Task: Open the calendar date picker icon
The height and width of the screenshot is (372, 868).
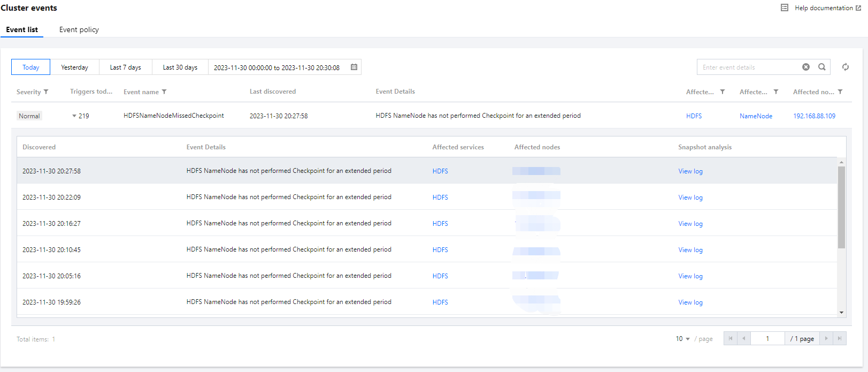Action: pyautogui.click(x=354, y=67)
